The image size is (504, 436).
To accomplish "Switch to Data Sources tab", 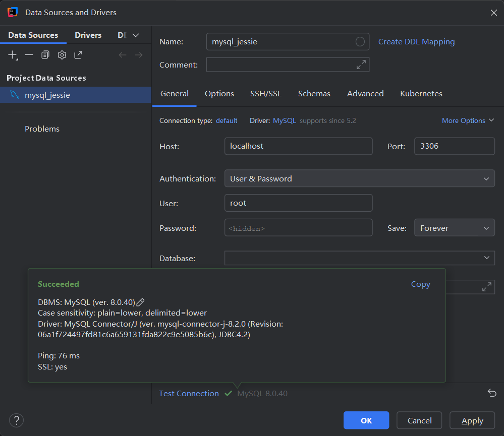I will pos(33,35).
